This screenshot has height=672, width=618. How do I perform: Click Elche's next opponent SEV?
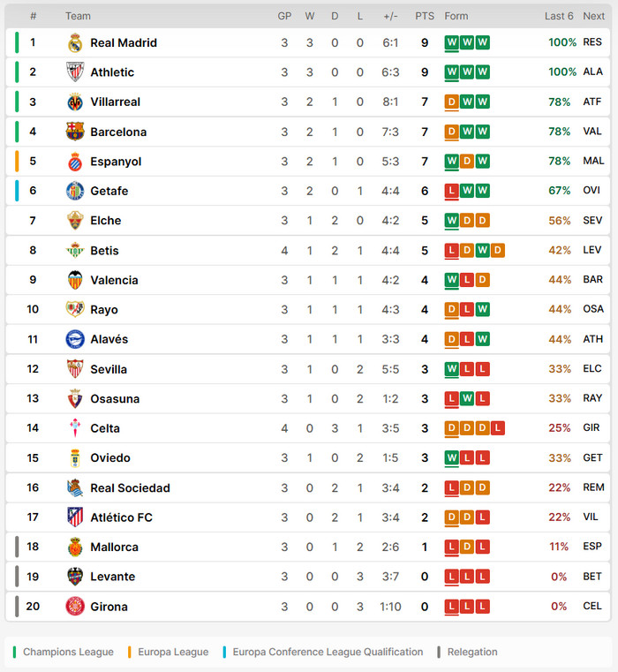pos(592,221)
